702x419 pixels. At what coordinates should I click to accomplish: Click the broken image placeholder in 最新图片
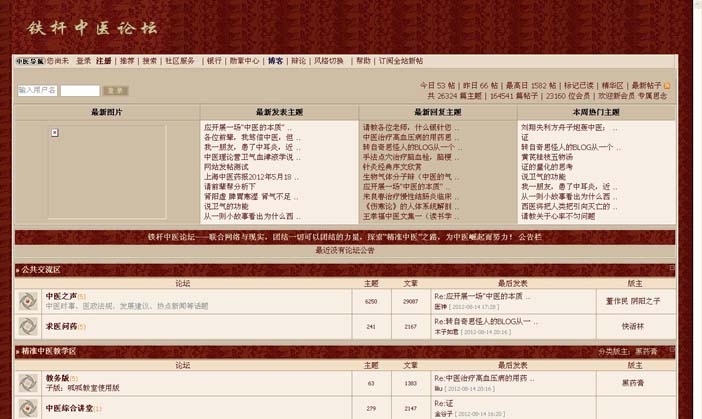click(x=55, y=133)
